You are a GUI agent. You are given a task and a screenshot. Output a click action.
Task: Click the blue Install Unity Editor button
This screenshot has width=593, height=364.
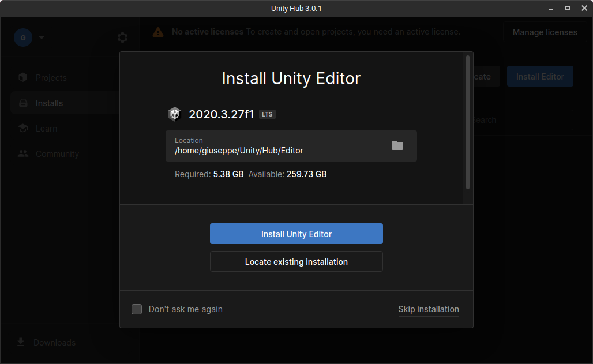296,234
